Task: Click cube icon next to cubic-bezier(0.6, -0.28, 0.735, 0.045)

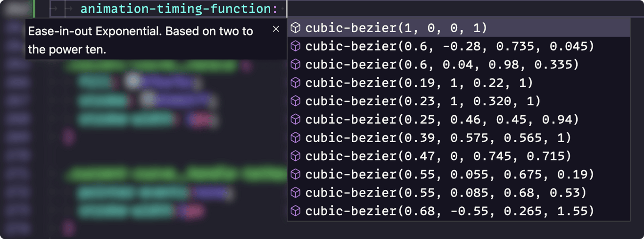Action: click(x=296, y=46)
